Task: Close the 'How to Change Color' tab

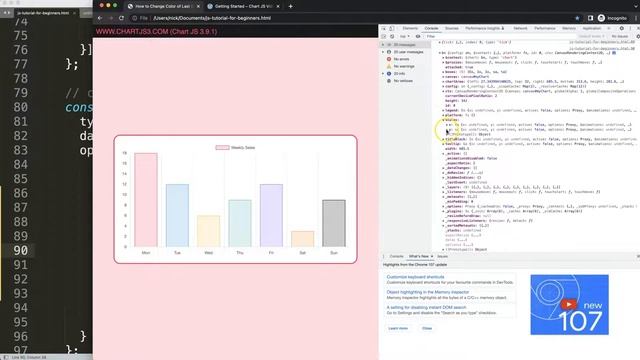Action: [198, 6]
